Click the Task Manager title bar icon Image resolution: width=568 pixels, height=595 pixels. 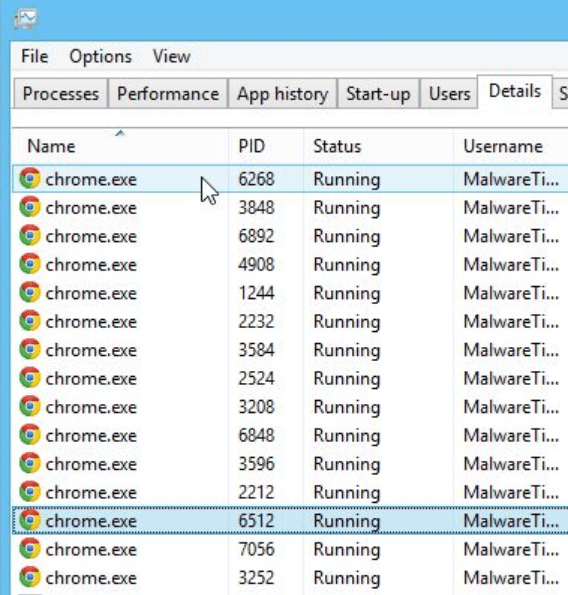pyautogui.click(x=25, y=19)
